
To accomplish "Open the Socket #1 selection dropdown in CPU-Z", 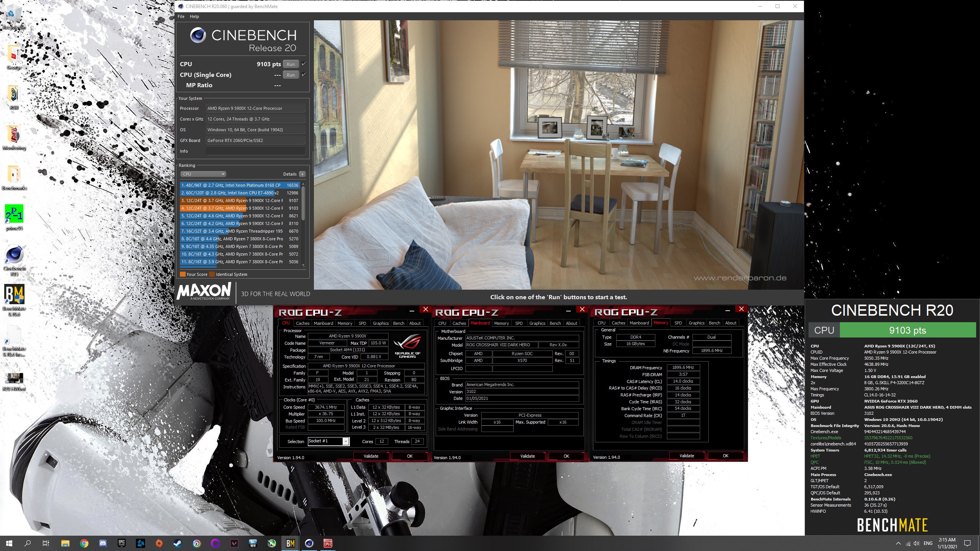I will pos(329,441).
